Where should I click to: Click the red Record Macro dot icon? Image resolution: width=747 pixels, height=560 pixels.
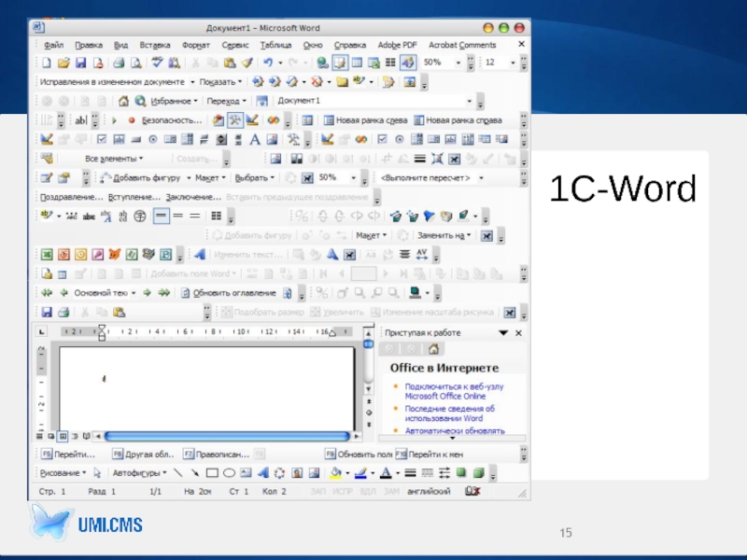point(132,120)
